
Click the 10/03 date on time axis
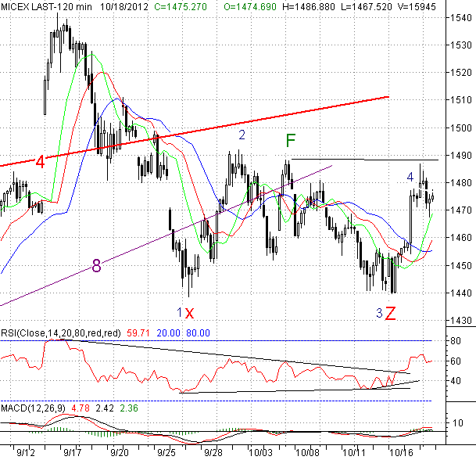262,453
